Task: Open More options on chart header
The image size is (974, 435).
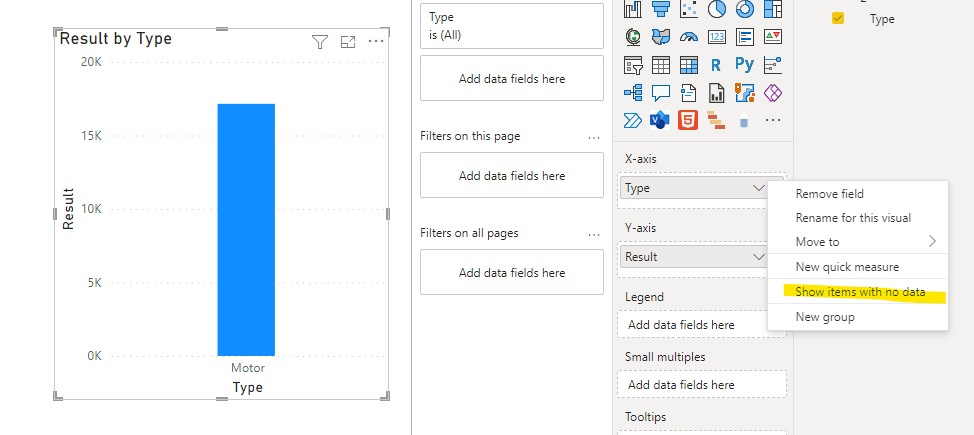Action: pyautogui.click(x=376, y=42)
